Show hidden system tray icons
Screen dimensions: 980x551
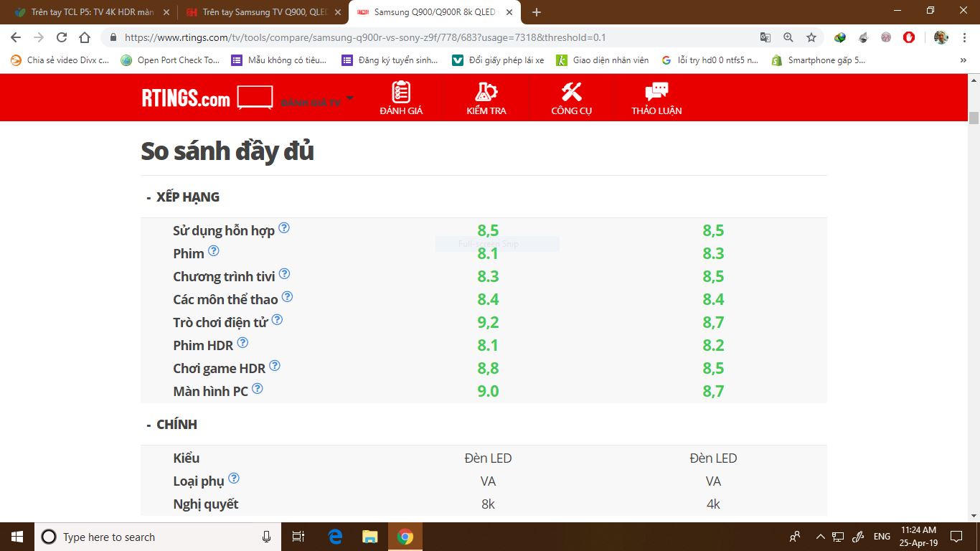pos(820,537)
